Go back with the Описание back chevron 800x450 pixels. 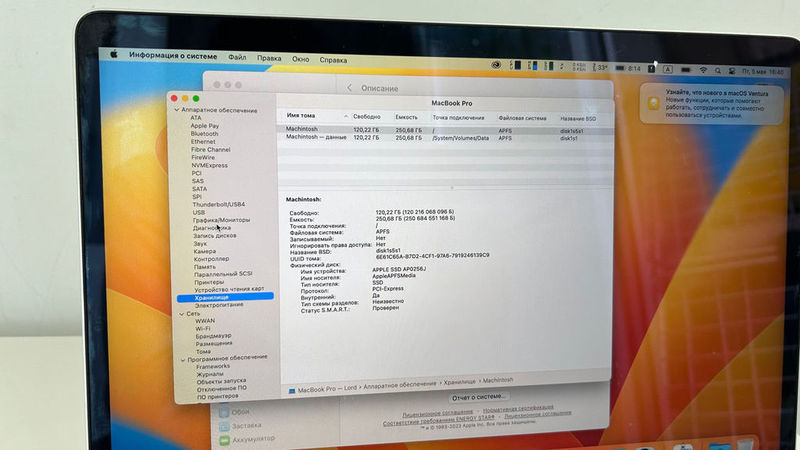[x=349, y=88]
